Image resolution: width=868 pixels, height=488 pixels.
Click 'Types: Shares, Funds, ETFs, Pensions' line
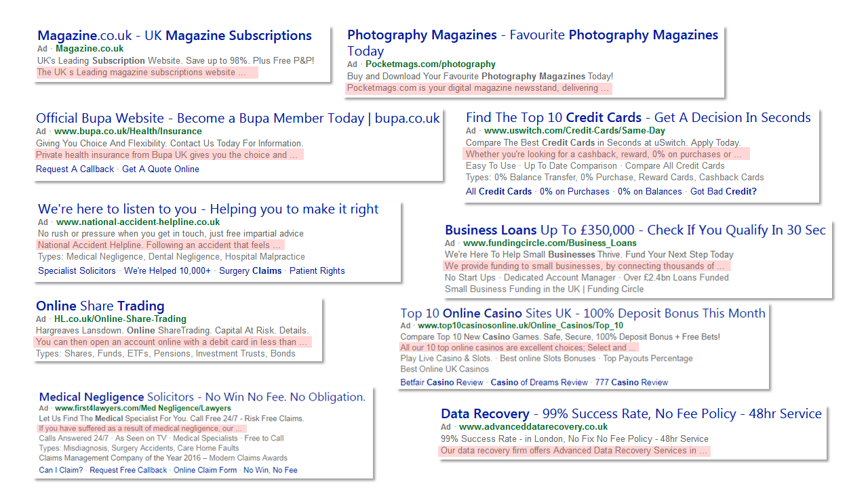(165, 354)
